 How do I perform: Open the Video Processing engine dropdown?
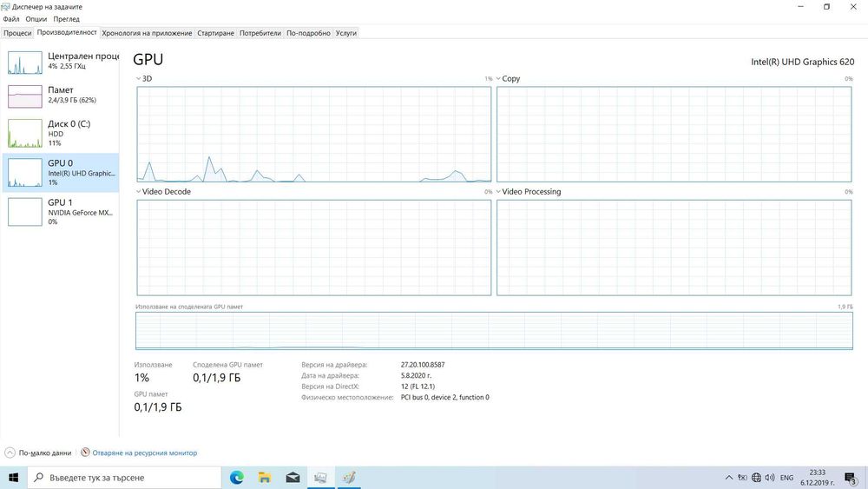[x=498, y=192]
